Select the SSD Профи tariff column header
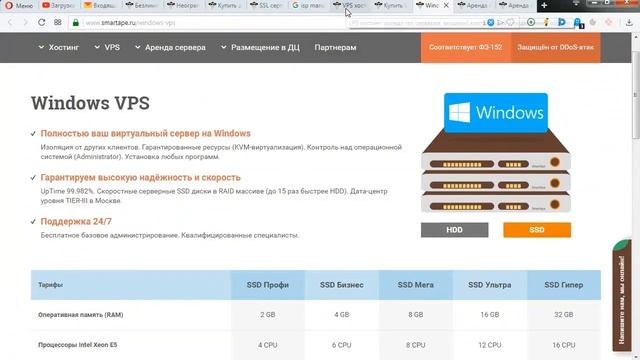The image size is (640, 360). coord(267,285)
